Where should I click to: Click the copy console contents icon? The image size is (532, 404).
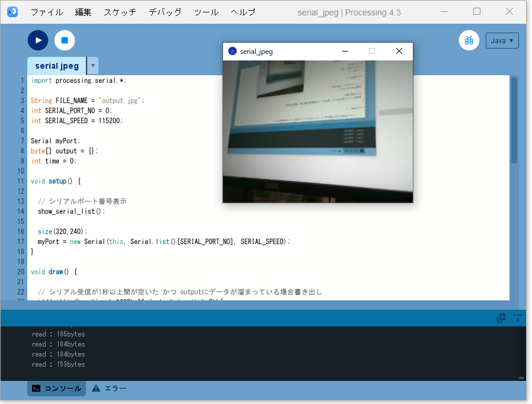tap(500, 318)
